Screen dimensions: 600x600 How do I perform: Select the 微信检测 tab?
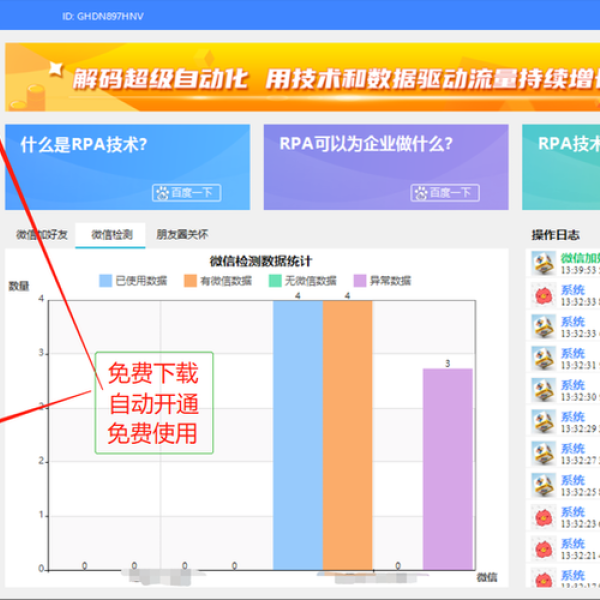coord(111,235)
